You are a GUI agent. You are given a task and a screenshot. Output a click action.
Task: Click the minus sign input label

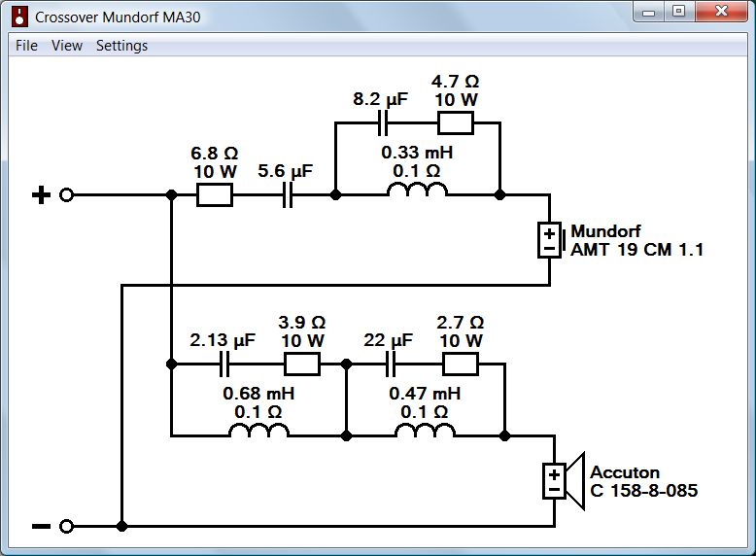(41, 526)
